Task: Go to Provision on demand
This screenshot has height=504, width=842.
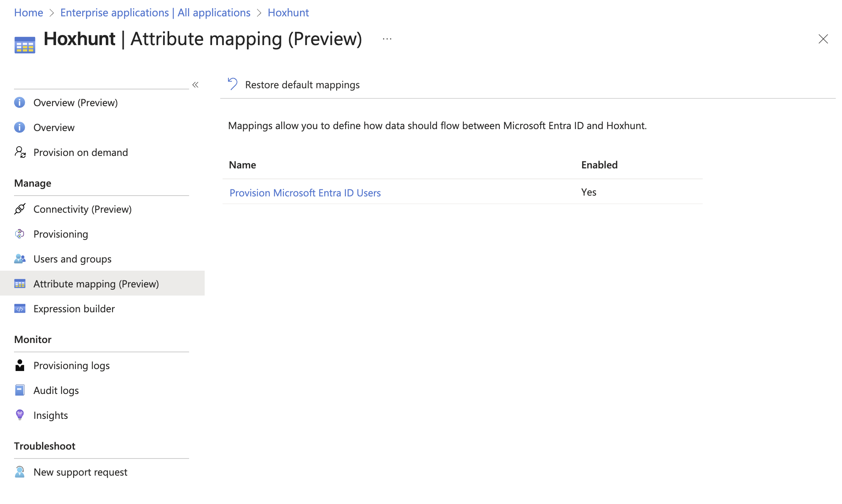Action: [x=81, y=152]
